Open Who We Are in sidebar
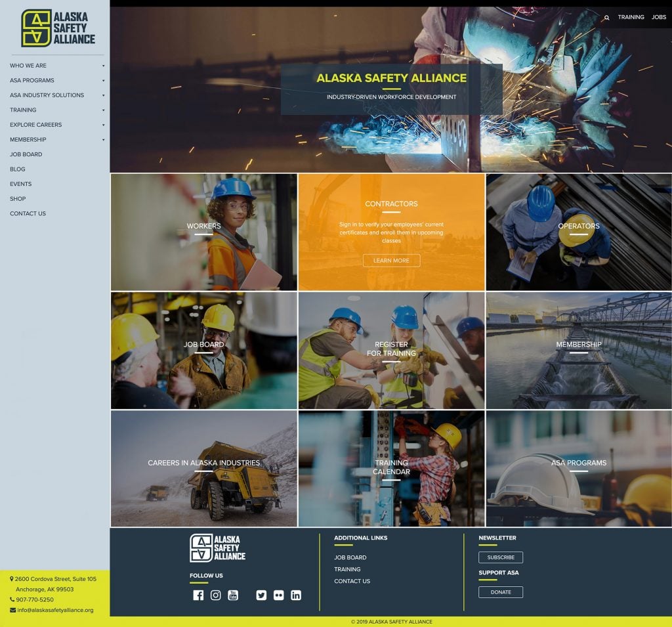The height and width of the screenshot is (627, 672). [28, 66]
